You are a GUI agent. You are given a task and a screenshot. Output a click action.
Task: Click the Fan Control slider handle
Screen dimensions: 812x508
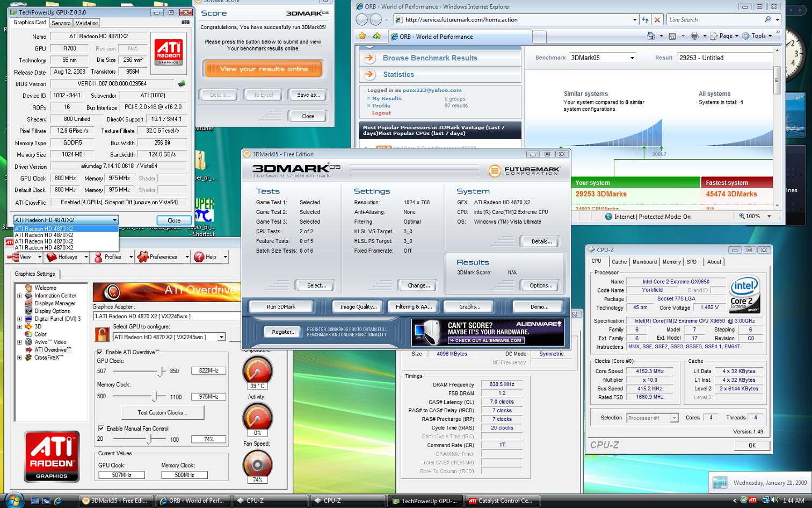(150, 439)
